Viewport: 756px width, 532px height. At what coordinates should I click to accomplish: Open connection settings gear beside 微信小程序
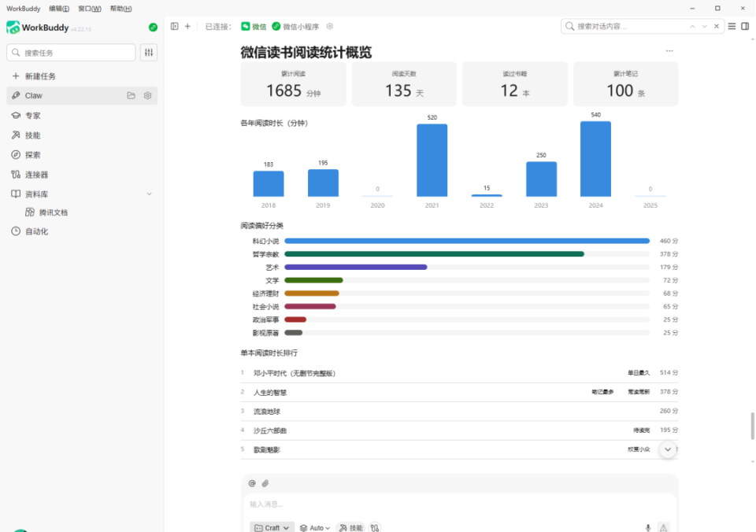tap(330, 27)
